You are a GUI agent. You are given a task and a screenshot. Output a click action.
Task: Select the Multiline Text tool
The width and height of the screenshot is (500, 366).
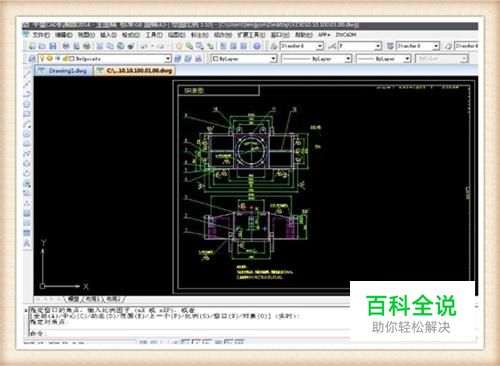click(x=27, y=243)
